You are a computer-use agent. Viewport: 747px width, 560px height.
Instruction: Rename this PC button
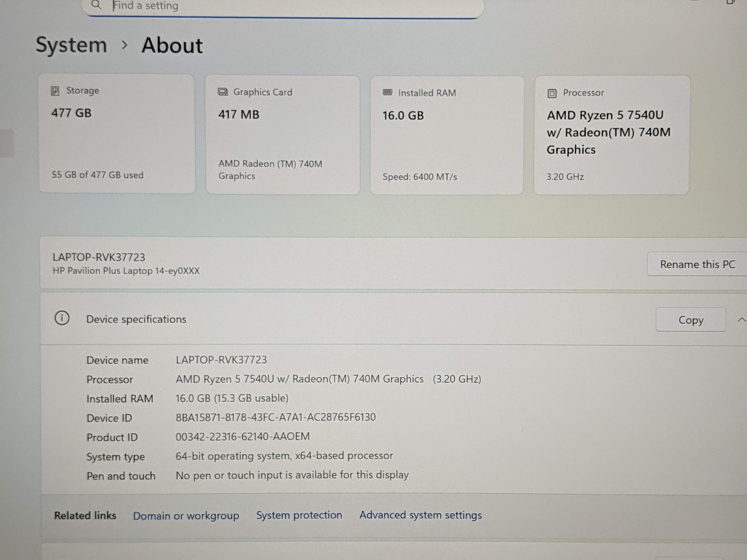pyautogui.click(x=697, y=264)
